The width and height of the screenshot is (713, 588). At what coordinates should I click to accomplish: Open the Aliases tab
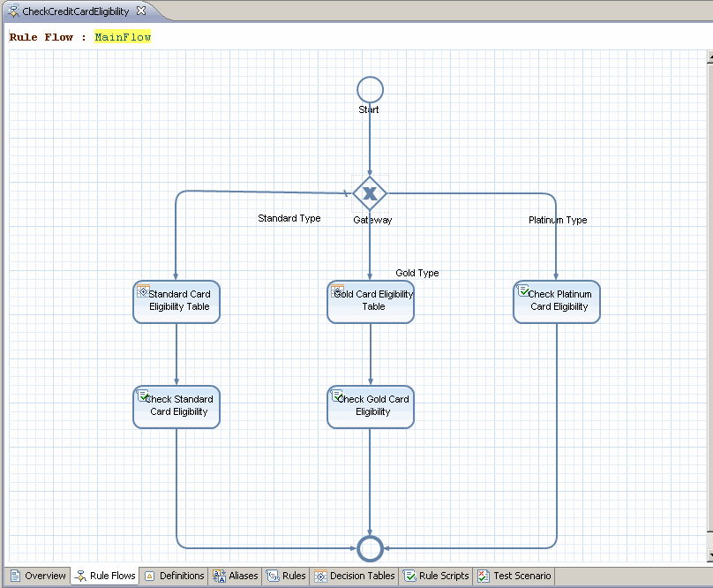236,576
